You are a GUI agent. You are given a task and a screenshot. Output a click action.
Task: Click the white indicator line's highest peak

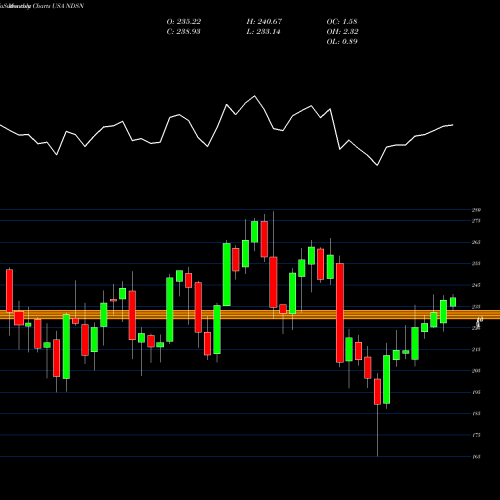click(255, 96)
